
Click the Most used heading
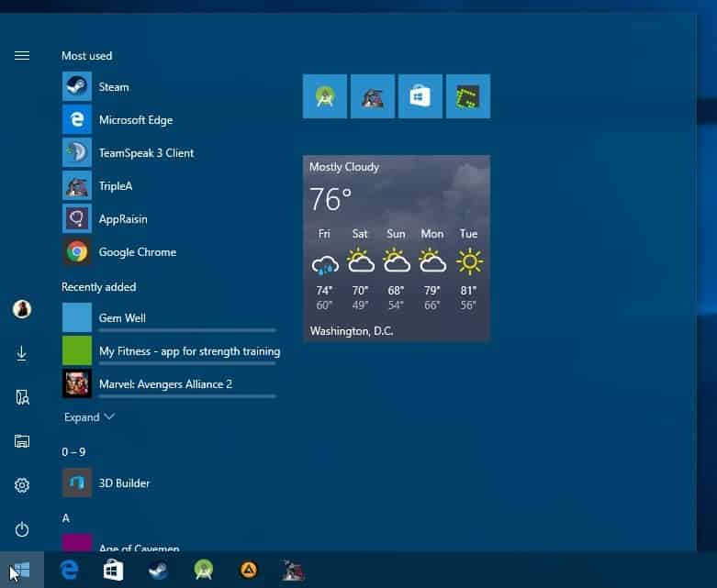click(87, 56)
